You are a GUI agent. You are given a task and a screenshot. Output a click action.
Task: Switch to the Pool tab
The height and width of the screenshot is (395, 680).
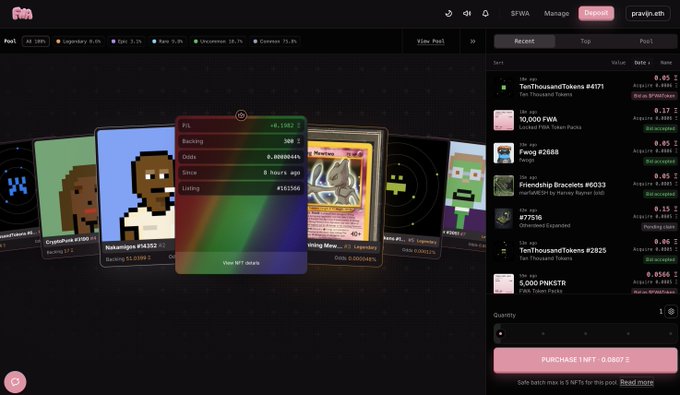(x=646, y=41)
